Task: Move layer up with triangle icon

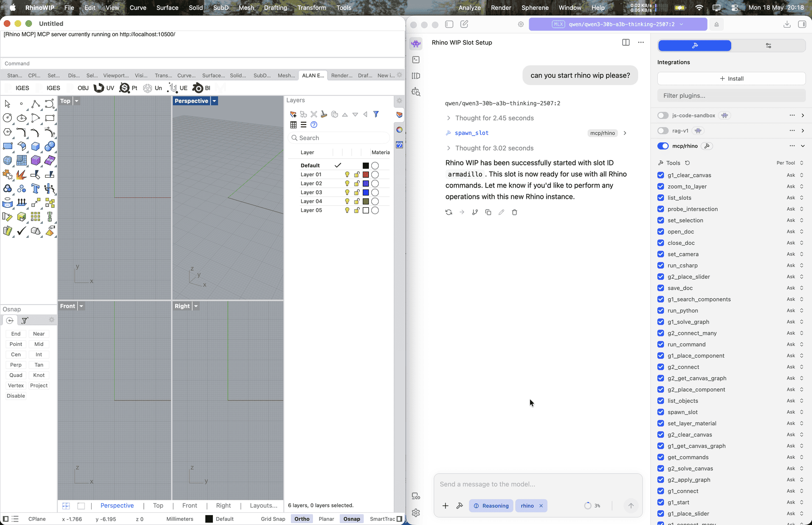Action: point(345,114)
